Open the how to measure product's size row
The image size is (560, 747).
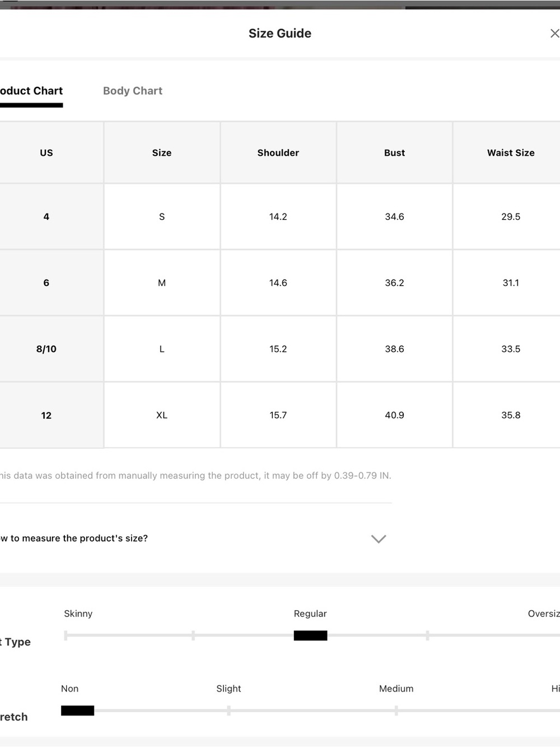(195, 538)
